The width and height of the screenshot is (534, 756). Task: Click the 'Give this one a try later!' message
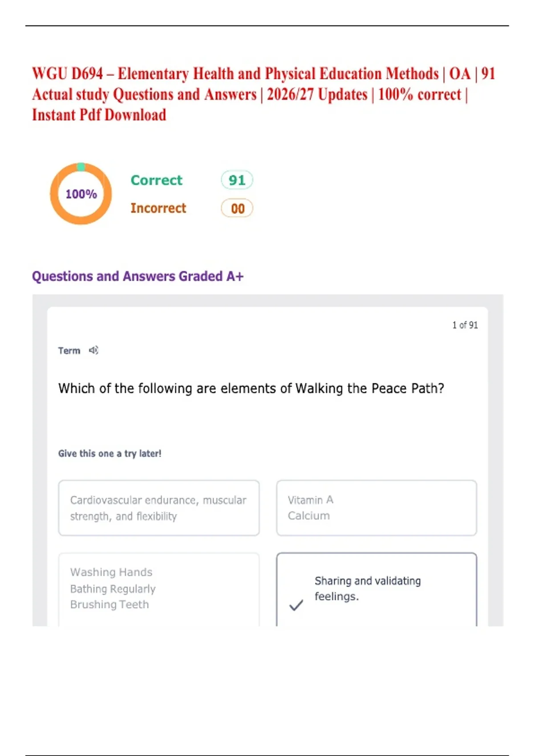[x=110, y=454]
